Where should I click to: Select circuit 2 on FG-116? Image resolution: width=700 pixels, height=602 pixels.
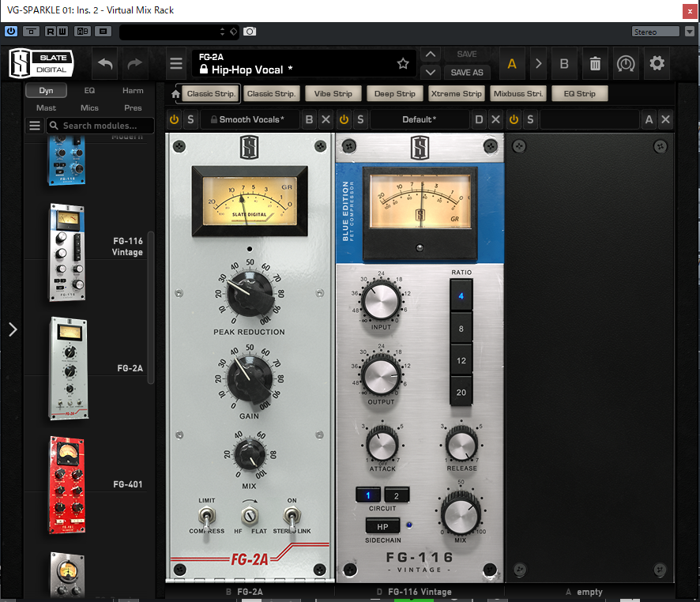pyautogui.click(x=397, y=495)
